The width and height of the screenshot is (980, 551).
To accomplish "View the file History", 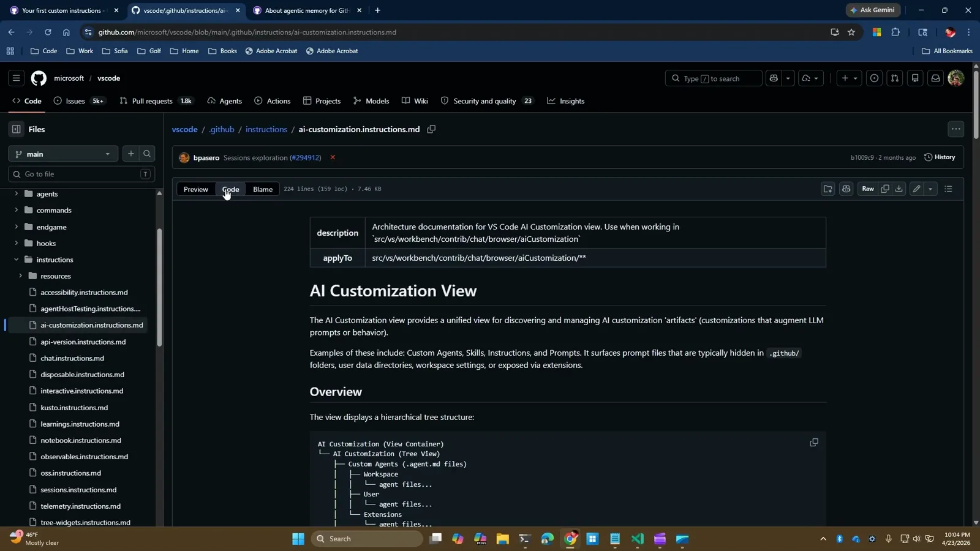I will [940, 157].
